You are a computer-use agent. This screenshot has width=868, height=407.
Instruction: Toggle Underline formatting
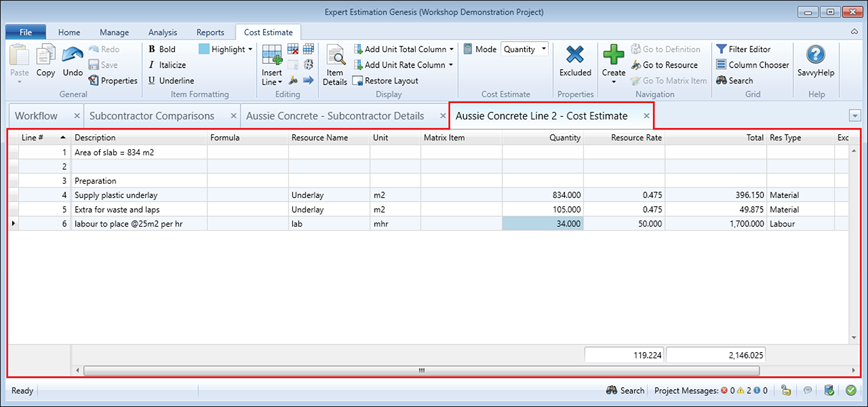coord(170,80)
